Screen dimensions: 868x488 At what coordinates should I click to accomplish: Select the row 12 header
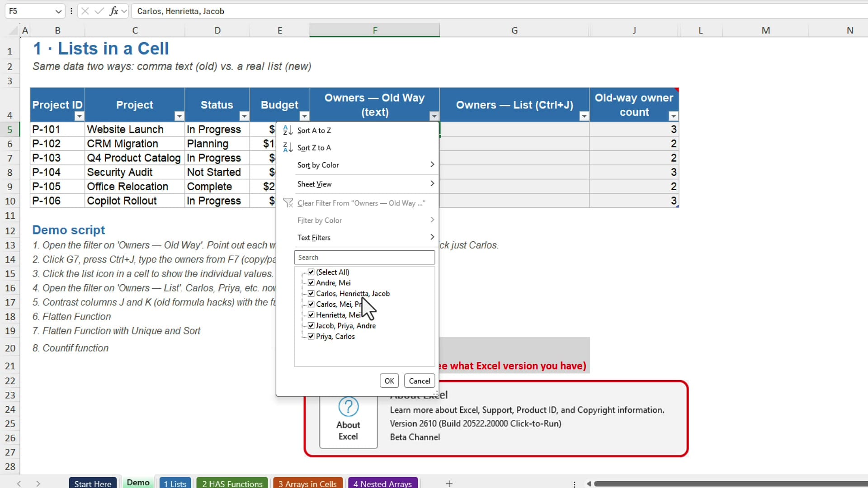click(x=10, y=231)
